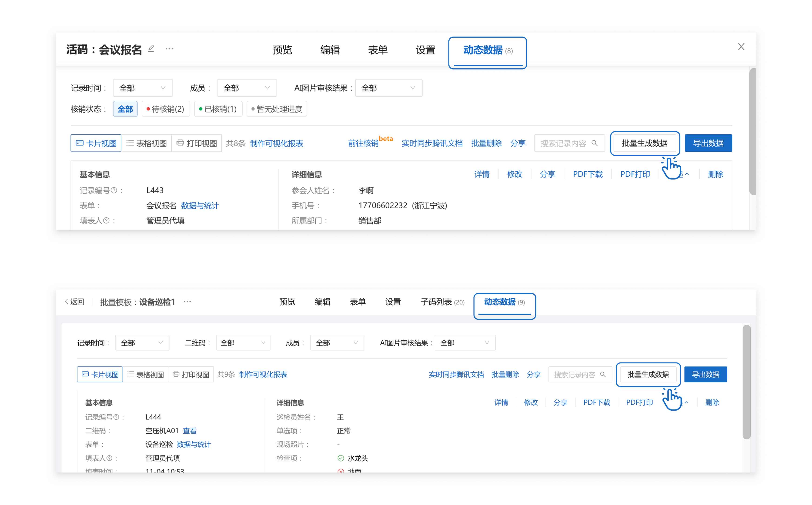Screen dimensions: 812x505
Task: Click the pencil edit icon beside 会议报名
Action: click(151, 49)
